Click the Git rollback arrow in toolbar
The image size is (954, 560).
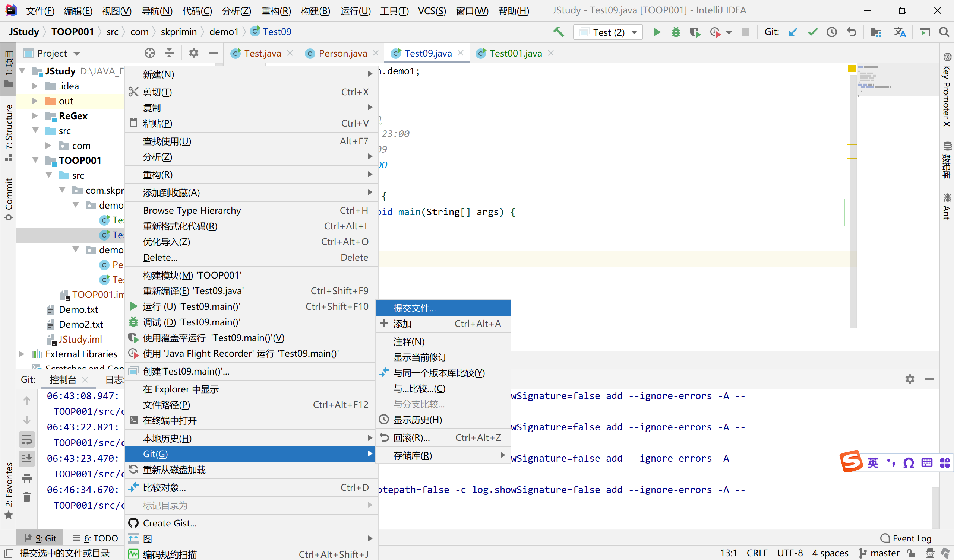[x=852, y=32]
